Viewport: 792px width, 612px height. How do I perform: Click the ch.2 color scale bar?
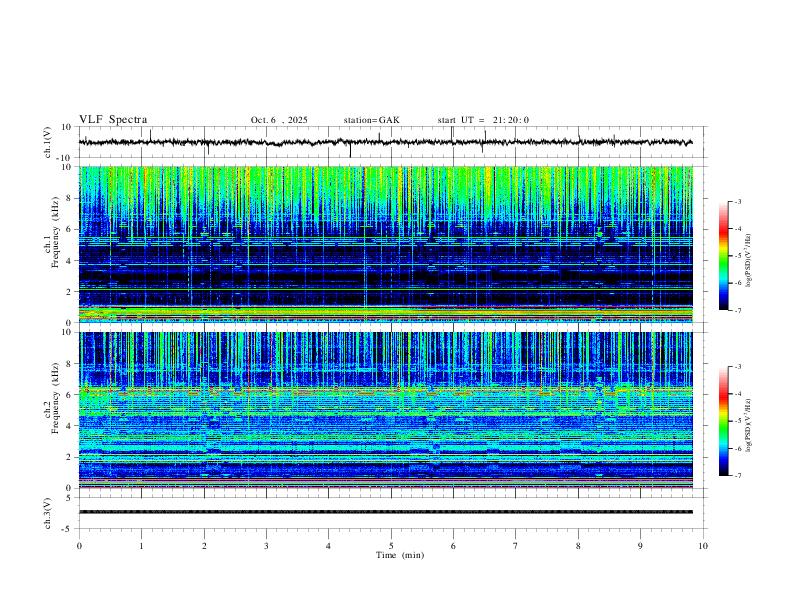[x=724, y=421]
